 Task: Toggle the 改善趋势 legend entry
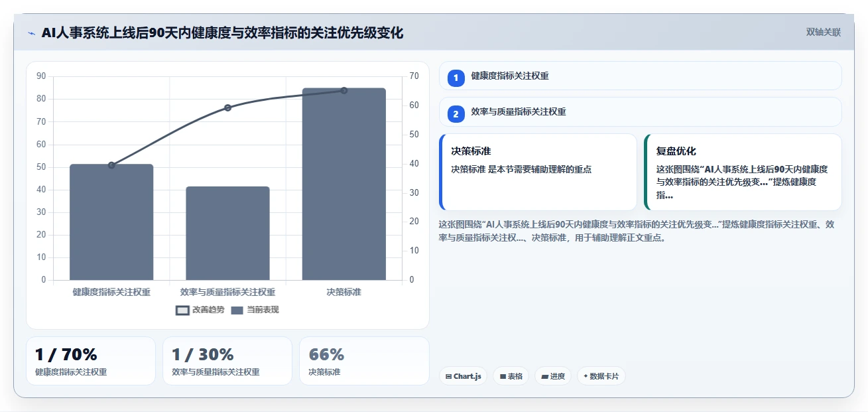pos(200,310)
